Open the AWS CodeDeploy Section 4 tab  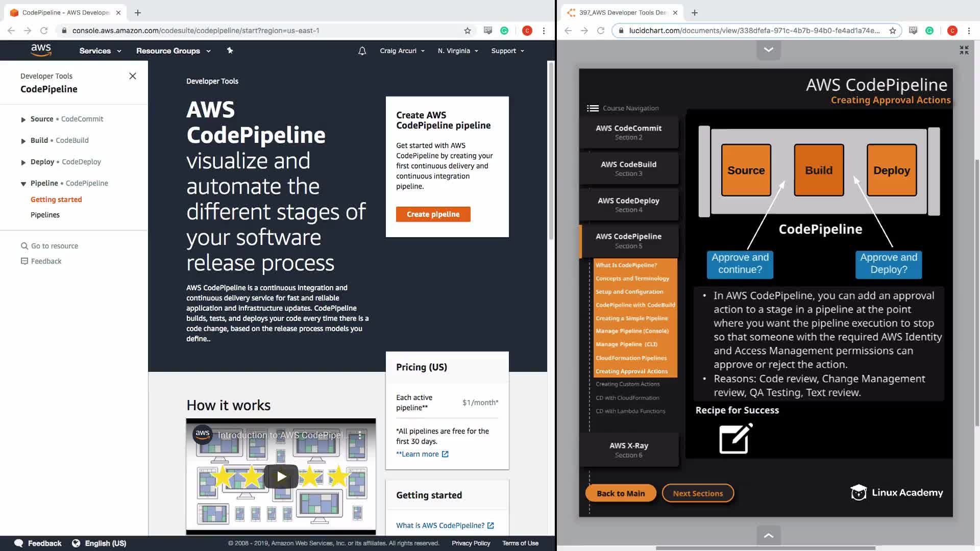click(x=628, y=205)
